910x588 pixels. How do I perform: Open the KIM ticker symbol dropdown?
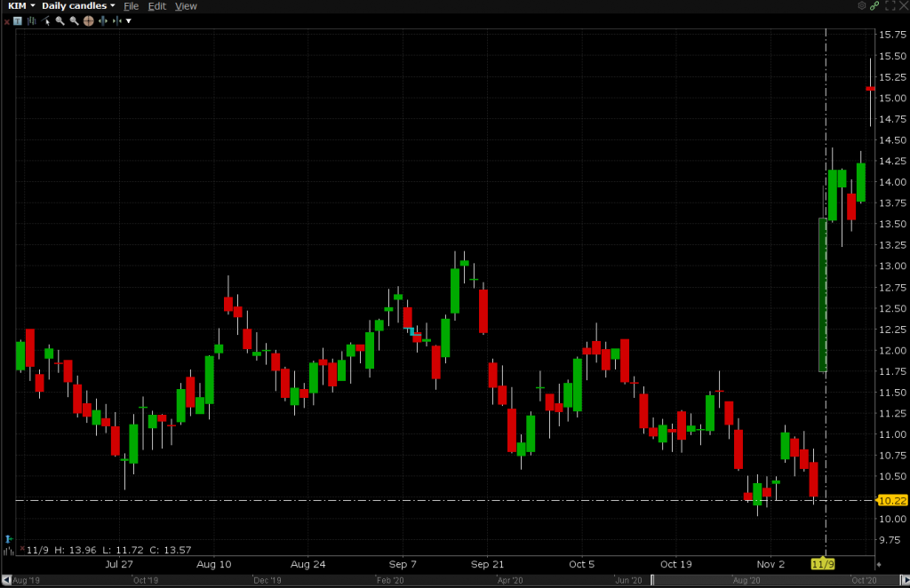(21, 6)
